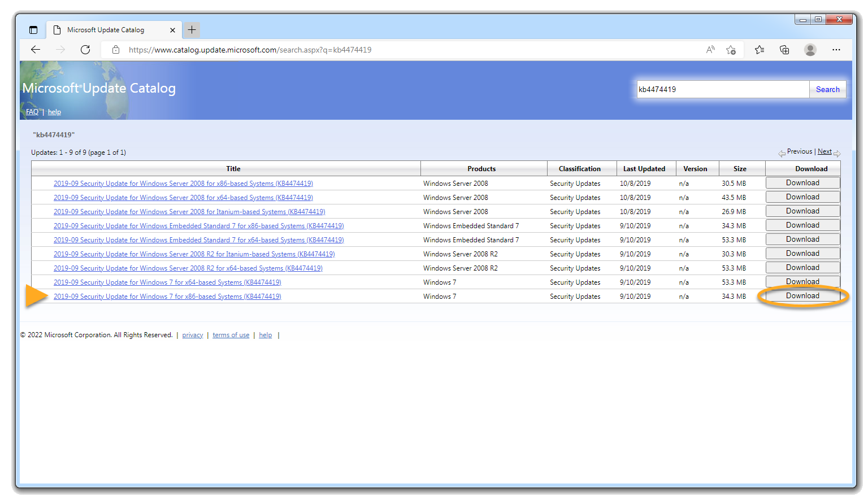
Task: Open the FAQ link in header
Action: point(32,112)
